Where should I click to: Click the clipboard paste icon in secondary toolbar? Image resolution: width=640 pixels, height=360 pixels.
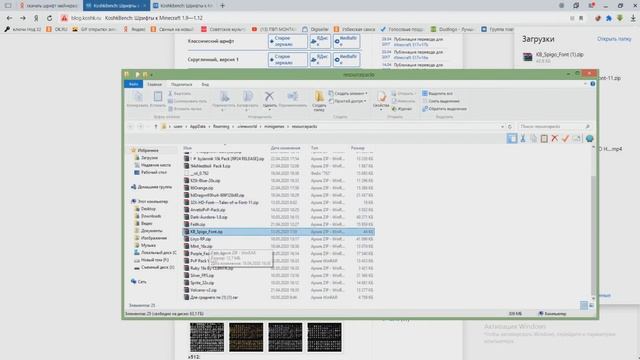[544, 138]
